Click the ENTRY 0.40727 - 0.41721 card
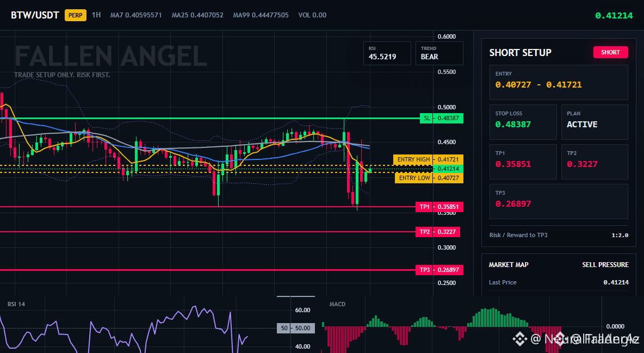The width and height of the screenshot is (644, 353). [559, 82]
